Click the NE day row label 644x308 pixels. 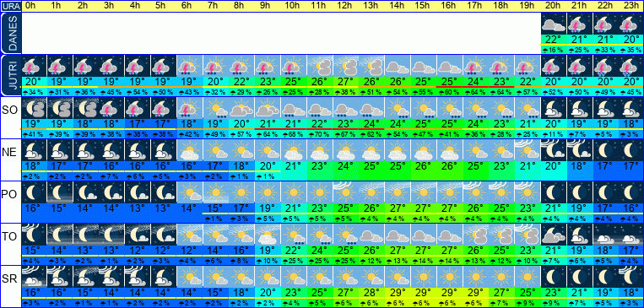click(x=9, y=153)
